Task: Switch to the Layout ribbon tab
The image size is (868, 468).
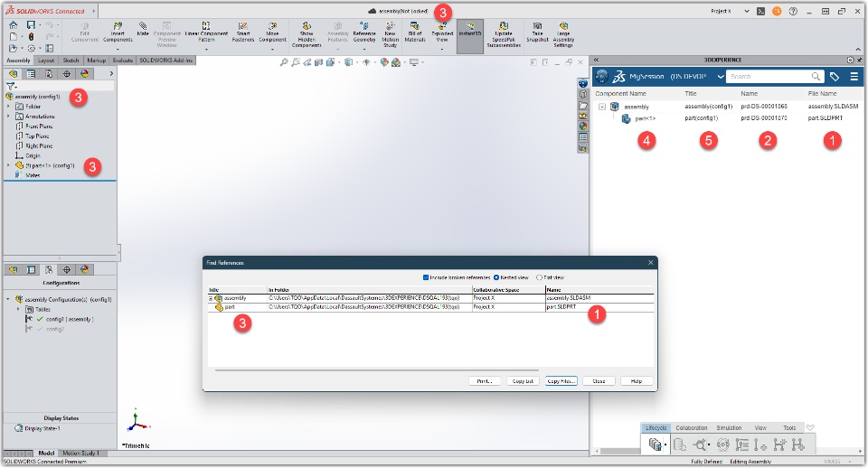Action: tap(46, 61)
